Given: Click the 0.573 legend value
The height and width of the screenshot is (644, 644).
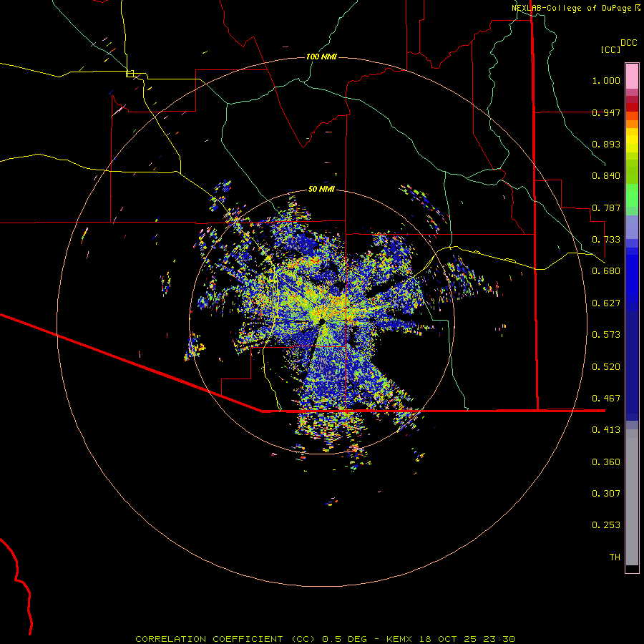Looking at the screenshot, I should [x=606, y=335].
